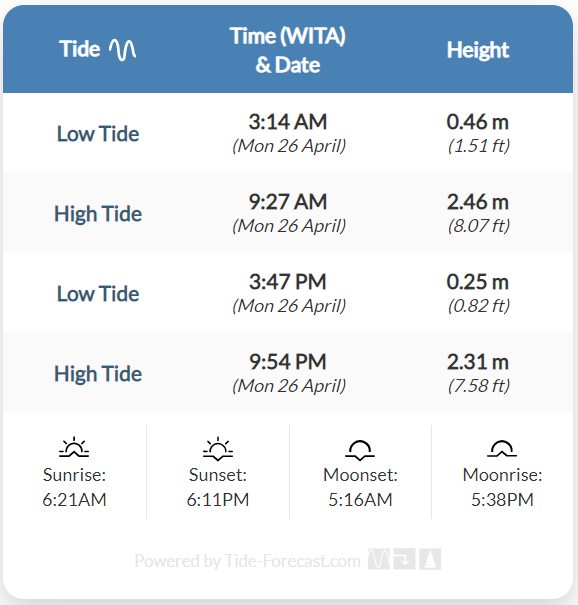Click the 9:54 PM High Tide label
Screen dimensions: 578x605
[x=98, y=374]
